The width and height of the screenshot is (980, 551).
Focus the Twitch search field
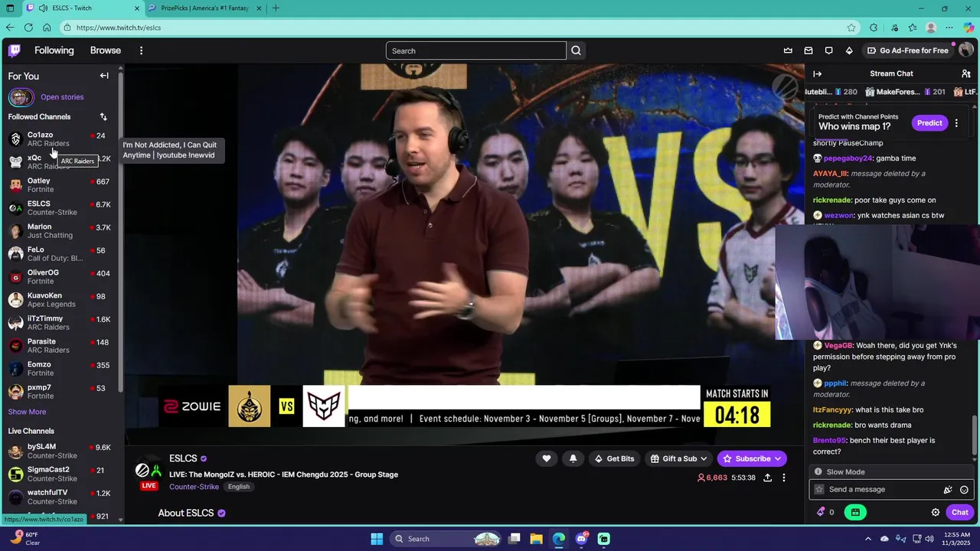click(x=475, y=51)
